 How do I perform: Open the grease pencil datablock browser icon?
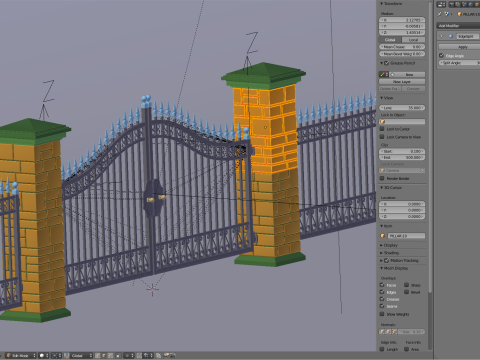(x=384, y=75)
